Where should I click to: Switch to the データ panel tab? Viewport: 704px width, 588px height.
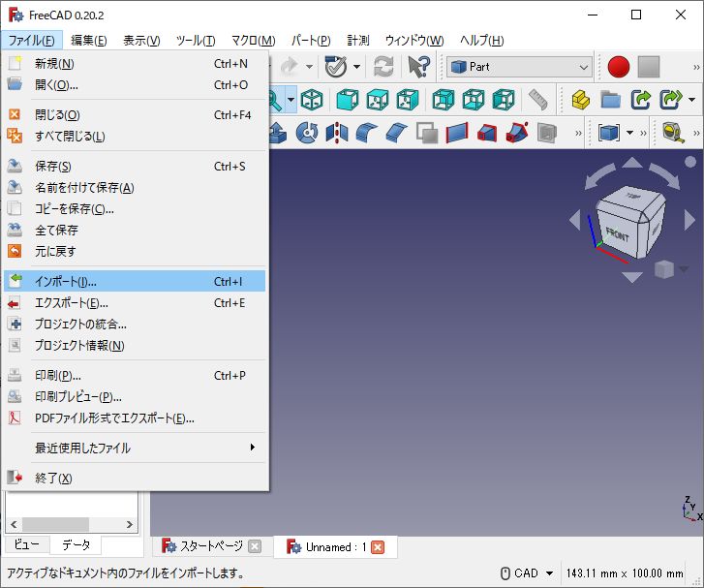click(x=76, y=544)
